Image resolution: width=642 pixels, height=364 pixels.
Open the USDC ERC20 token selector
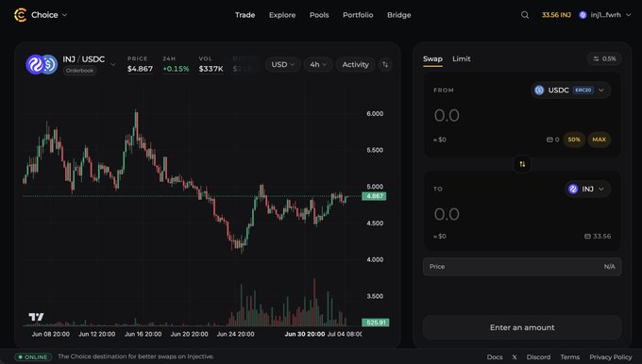point(570,91)
